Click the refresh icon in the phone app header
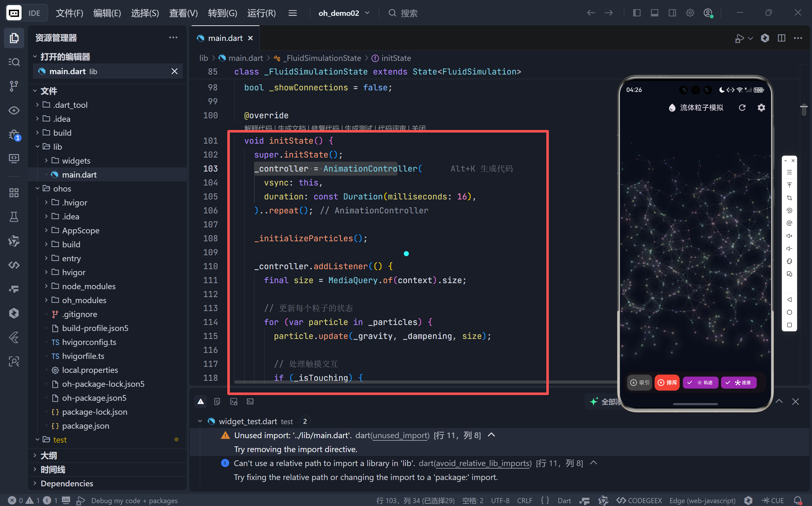Image resolution: width=812 pixels, height=506 pixels. (742, 108)
